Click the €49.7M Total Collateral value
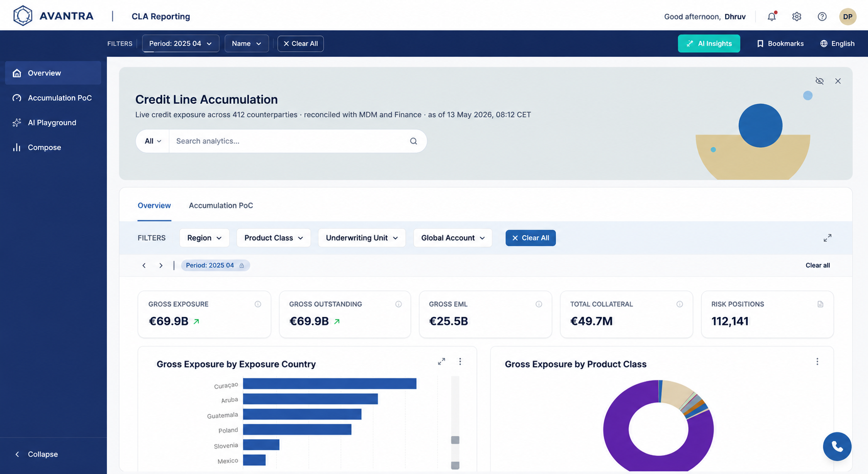 (591, 321)
